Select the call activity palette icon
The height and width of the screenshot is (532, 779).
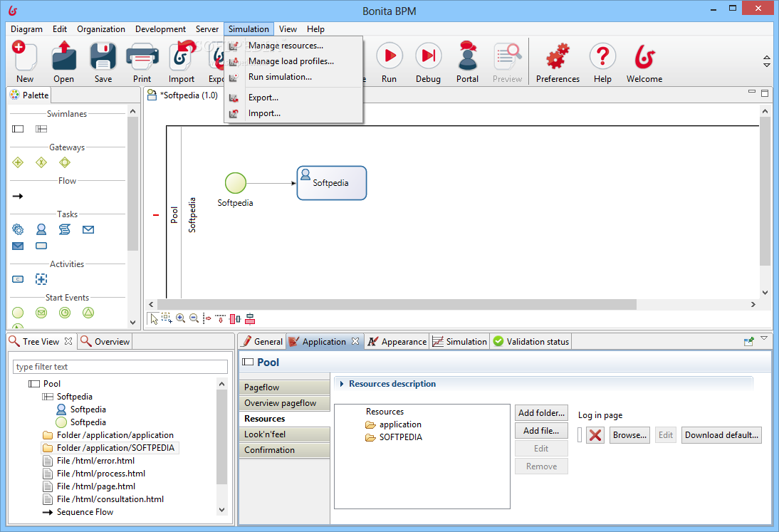18,279
